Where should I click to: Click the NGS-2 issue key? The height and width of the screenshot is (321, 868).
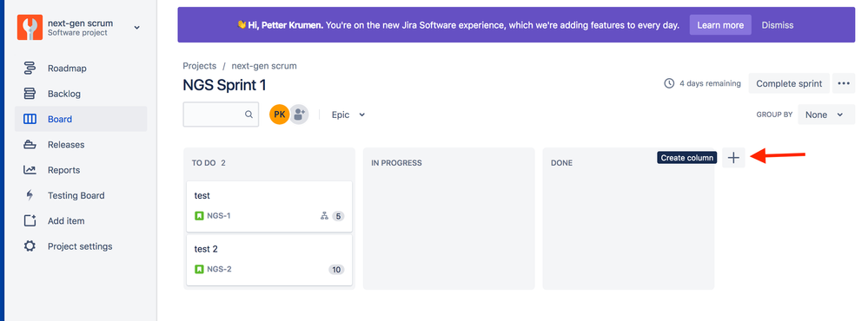tap(219, 270)
